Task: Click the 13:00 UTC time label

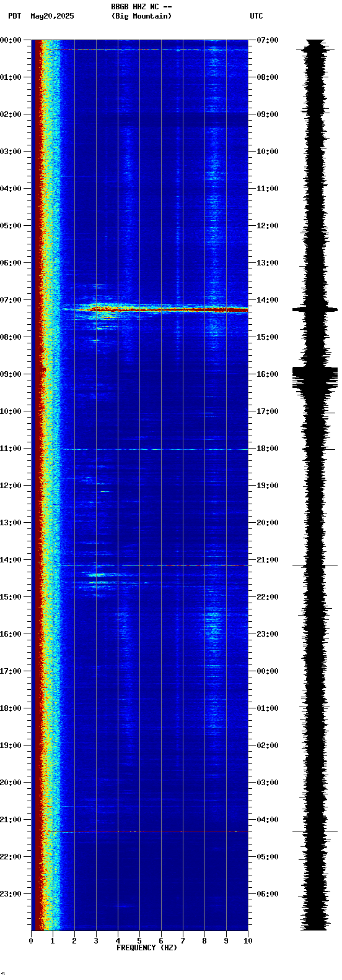Action: tap(268, 263)
